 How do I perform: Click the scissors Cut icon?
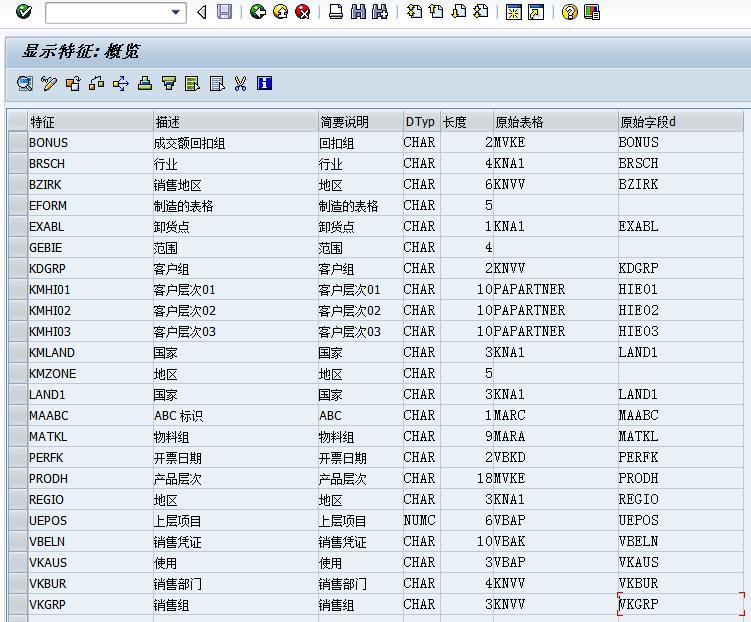point(240,84)
